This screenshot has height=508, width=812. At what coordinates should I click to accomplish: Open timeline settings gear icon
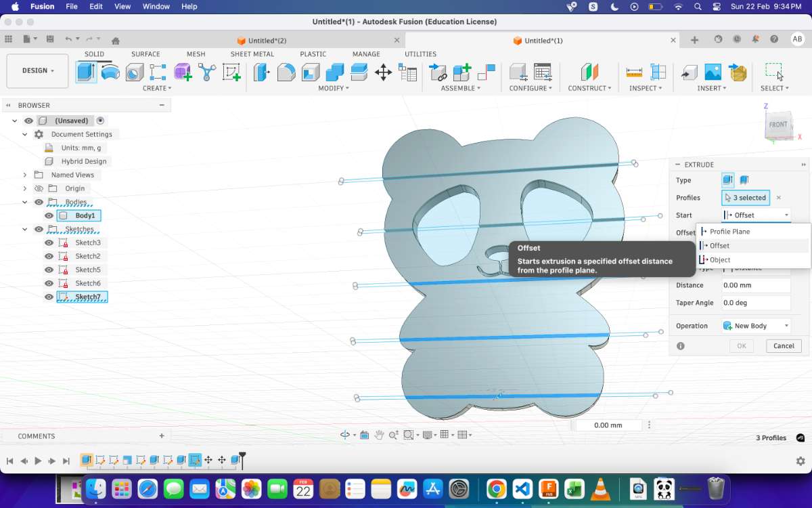[800, 461]
